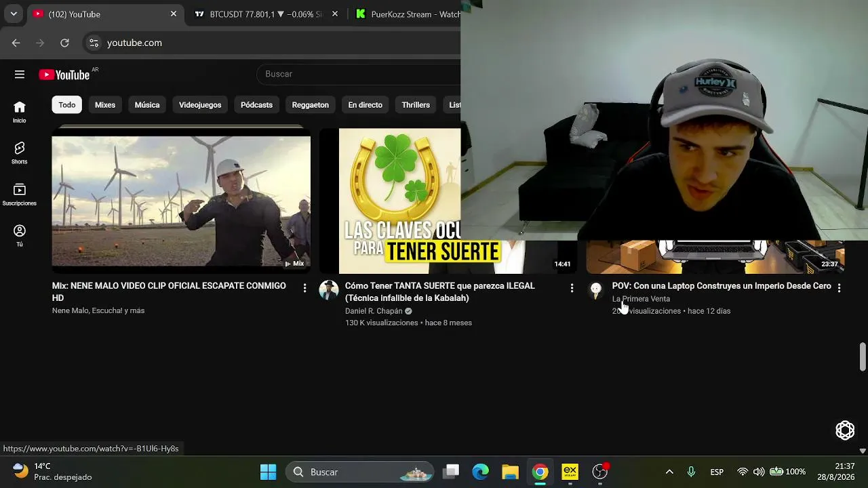Open options menu for the POV Laptop video
The image size is (868, 488).
(839, 288)
